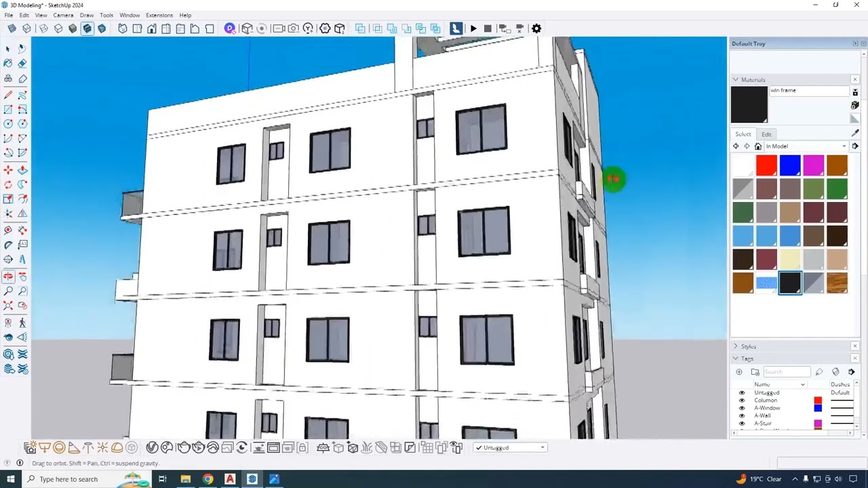The width and height of the screenshot is (868, 488).
Task: Click the Stop button in toolbar
Action: (x=488, y=28)
